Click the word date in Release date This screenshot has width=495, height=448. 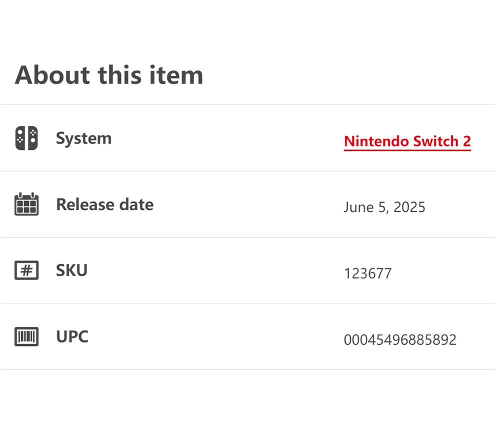[136, 204]
